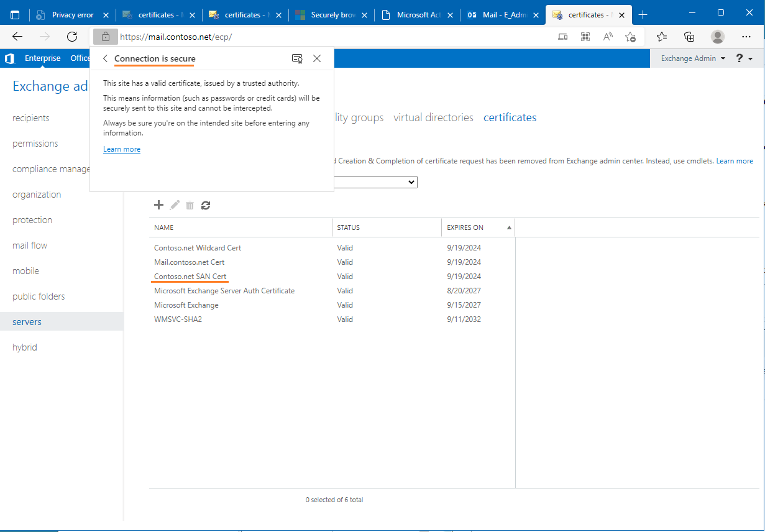Open a new tab with plus button
Viewport: 765px width, 532px height.
click(643, 14)
